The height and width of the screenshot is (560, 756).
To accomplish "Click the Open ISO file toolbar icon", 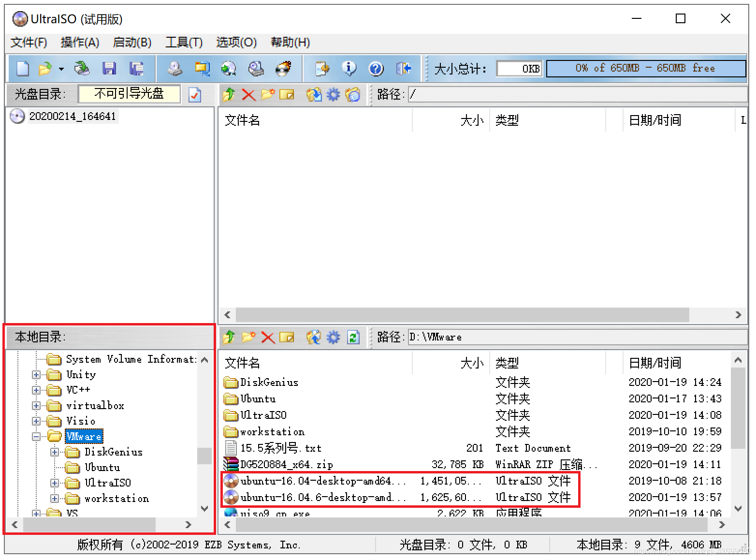I will pos(45,69).
